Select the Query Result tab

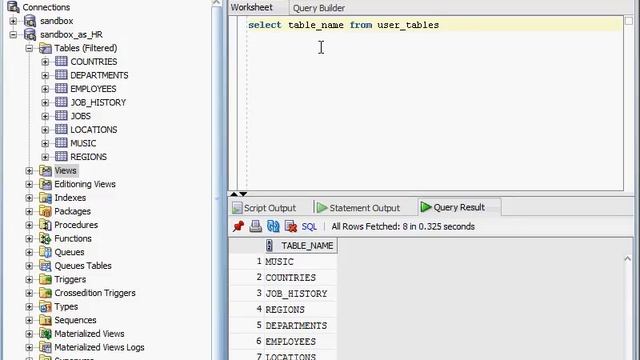[x=459, y=207]
